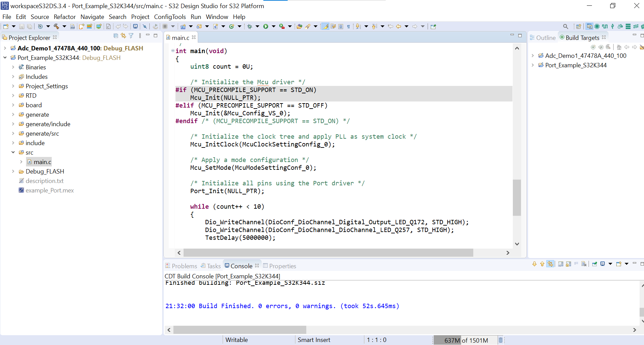The image size is (644, 345).
Task: Collapse the Port_Example_S32K344 project node
Action: tap(5, 57)
